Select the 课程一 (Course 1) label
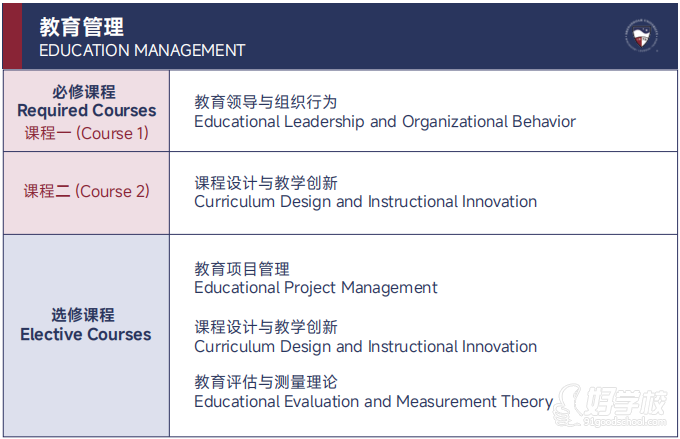Image resolution: width=680 pixels, height=439 pixels. 87,133
